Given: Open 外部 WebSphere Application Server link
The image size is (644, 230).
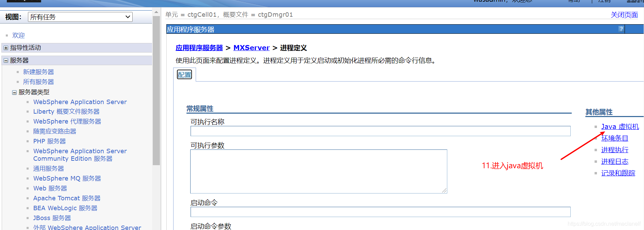Looking at the screenshot, I should coord(87,227).
